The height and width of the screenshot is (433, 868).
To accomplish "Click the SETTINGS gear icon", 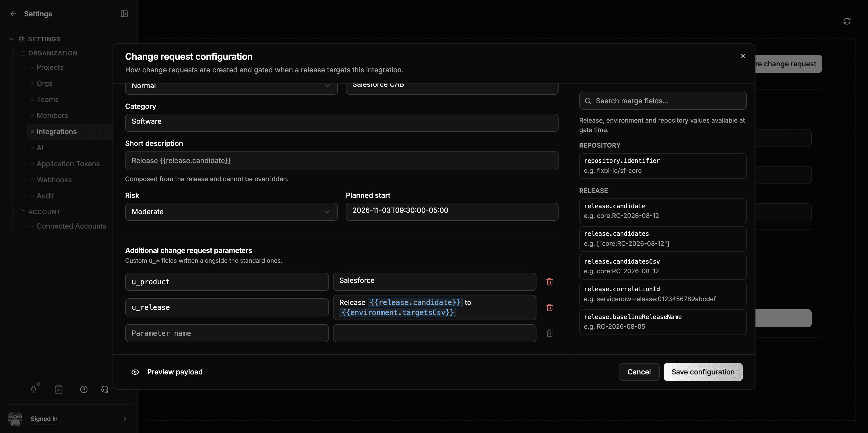I will pos(22,39).
